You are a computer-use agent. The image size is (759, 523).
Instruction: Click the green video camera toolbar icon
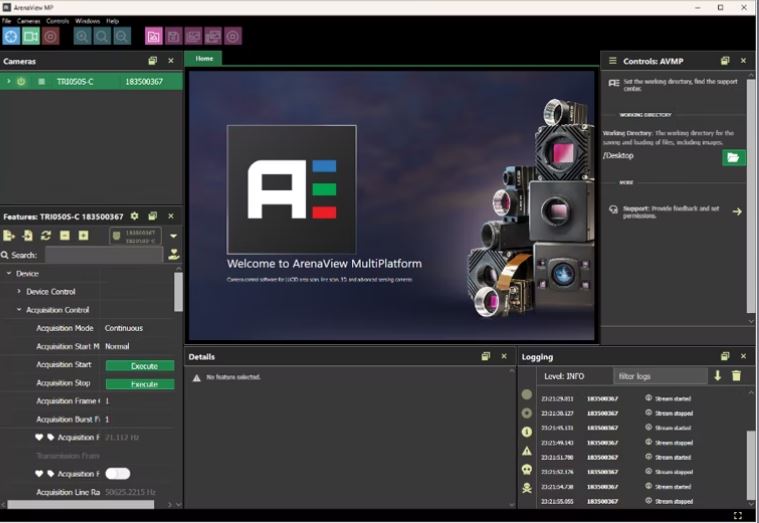[31, 36]
